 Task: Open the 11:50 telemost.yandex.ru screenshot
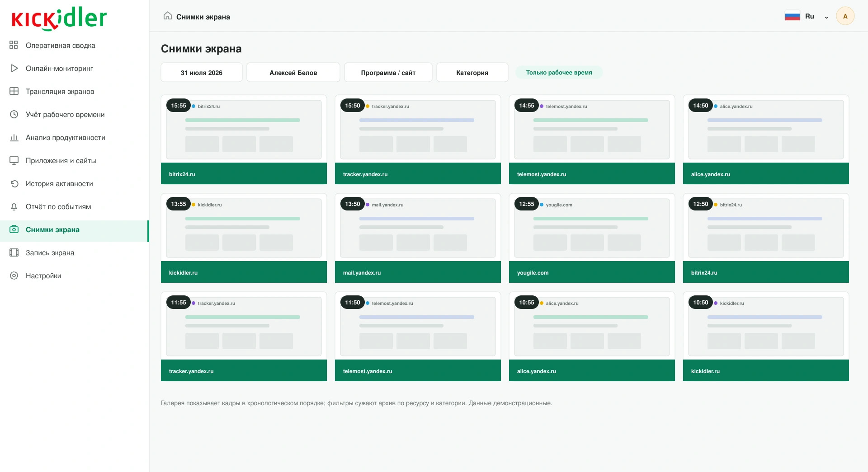pyautogui.click(x=418, y=336)
